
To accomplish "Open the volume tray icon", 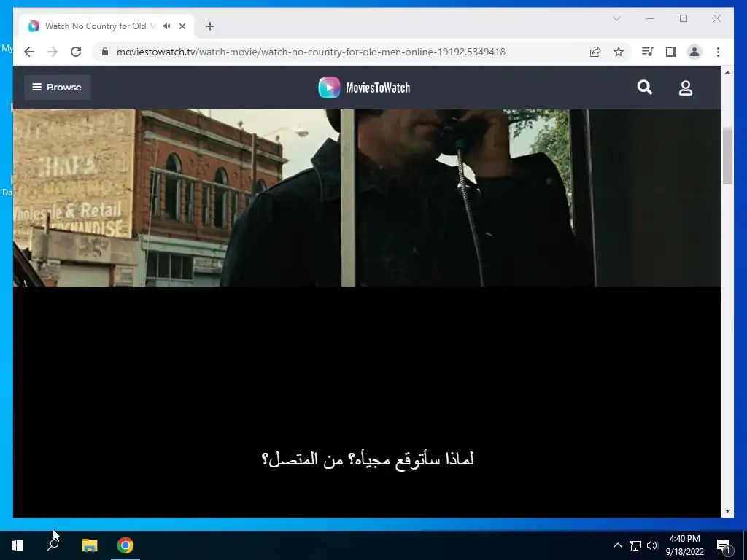I will pos(652,545).
